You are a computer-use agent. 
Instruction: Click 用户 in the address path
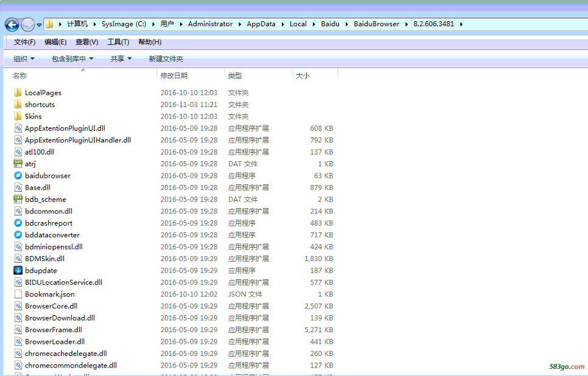(167, 24)
